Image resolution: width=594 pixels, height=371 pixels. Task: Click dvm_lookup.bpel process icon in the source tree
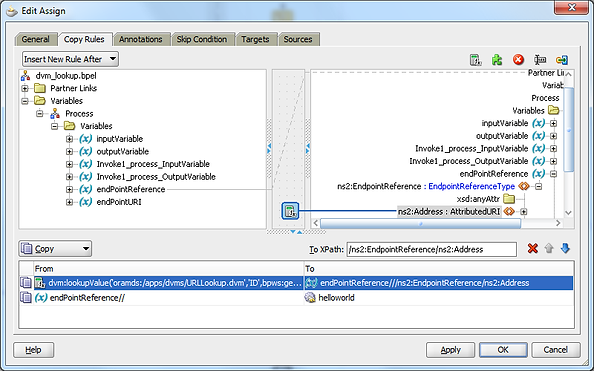click(25, 76)
